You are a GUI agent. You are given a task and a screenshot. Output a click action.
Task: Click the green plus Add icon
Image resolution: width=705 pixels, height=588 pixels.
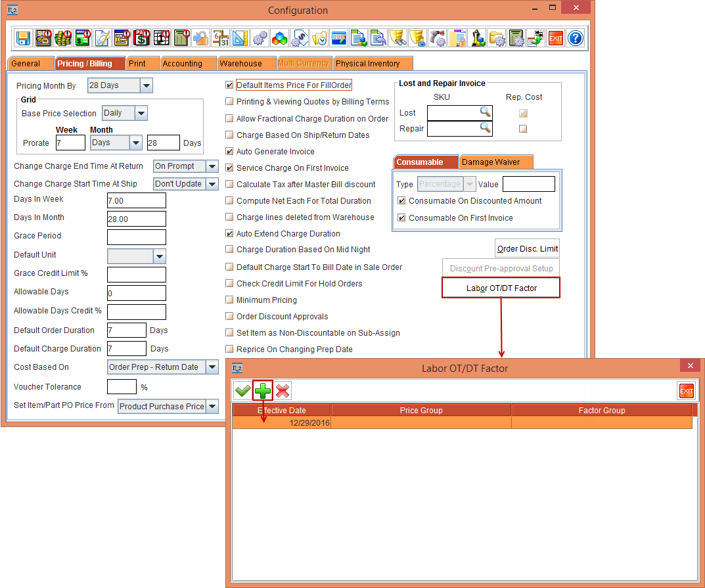click(x=263, y=392)
